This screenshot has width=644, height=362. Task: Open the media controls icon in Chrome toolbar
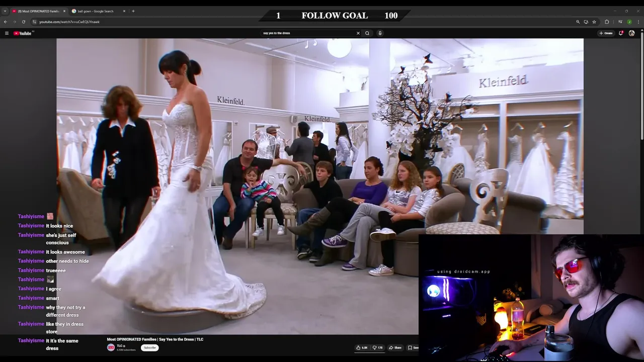point(620,22)
